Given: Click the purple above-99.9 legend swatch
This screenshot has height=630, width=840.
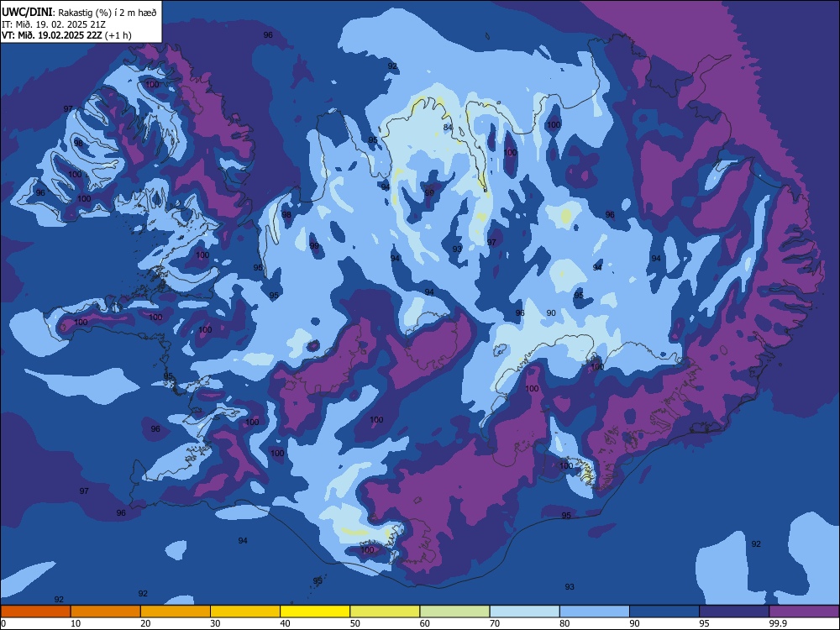Looking at the screenshot, I should click(804, 612).
